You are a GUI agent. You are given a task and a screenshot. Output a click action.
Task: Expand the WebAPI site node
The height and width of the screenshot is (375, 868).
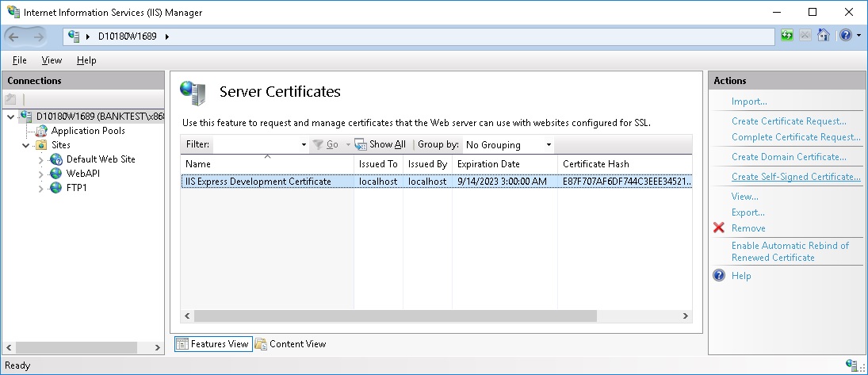[40, 174]
